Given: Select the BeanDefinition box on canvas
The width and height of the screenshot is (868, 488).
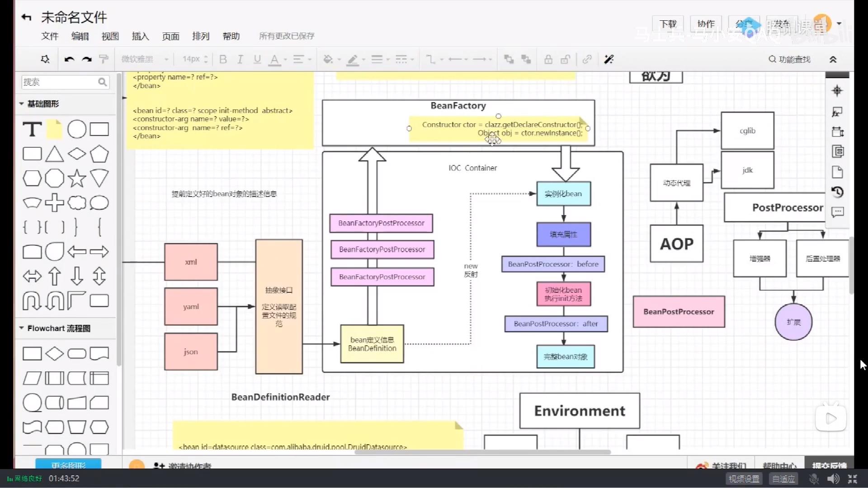Looking at the screenshot, I should [x=372, y=344].
